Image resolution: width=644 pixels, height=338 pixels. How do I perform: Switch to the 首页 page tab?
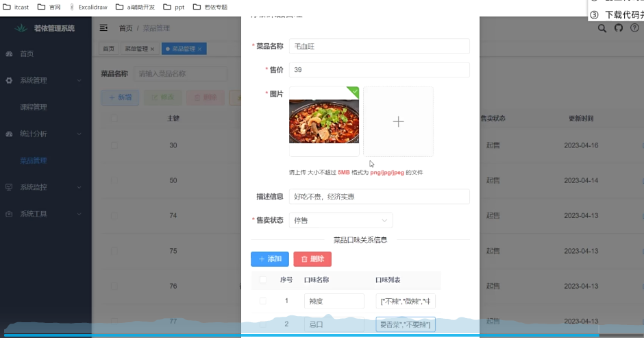(108, 49)
